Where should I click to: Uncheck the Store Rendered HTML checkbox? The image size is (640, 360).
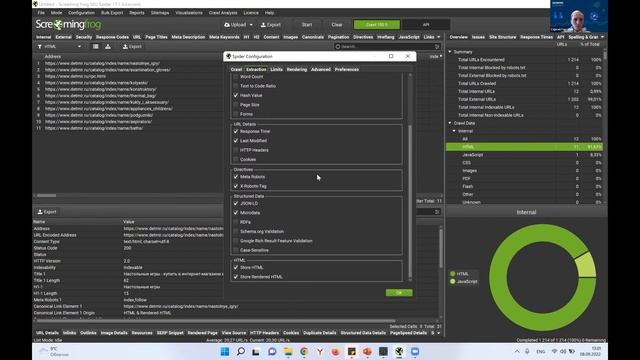[x=236, y=277]
